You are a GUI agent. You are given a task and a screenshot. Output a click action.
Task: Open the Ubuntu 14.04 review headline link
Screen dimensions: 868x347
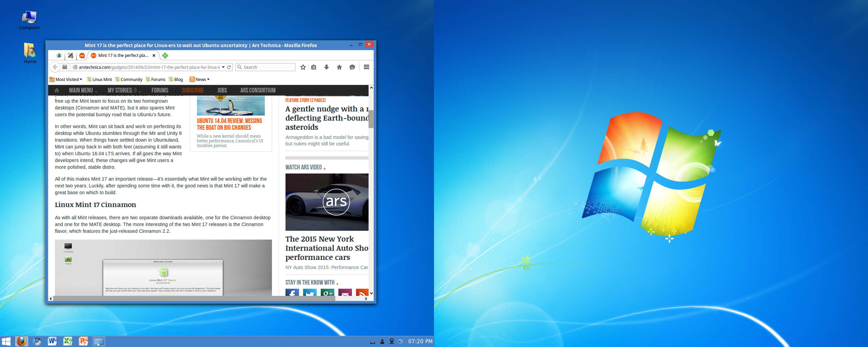coord(230,124)
